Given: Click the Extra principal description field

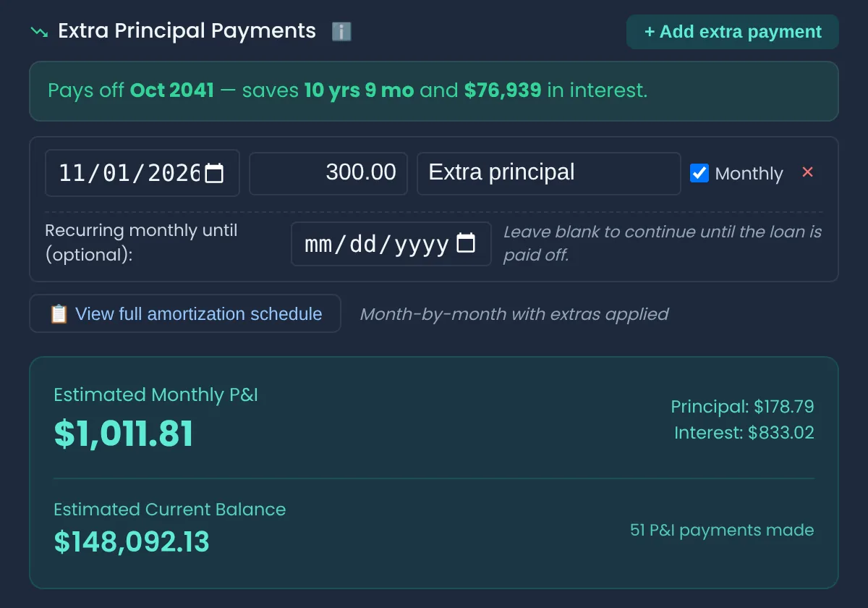Looking at the screenshot, I should (x=549, y=173).
